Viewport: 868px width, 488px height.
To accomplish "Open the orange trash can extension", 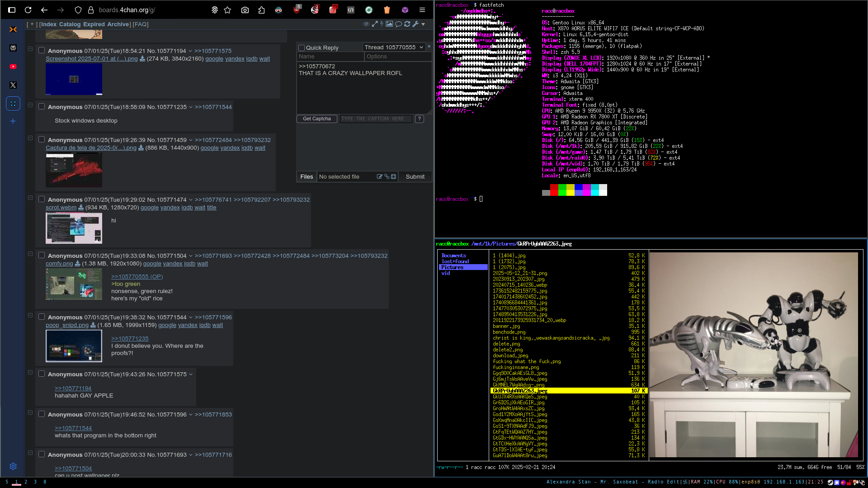I will click(x=387, y=10).
